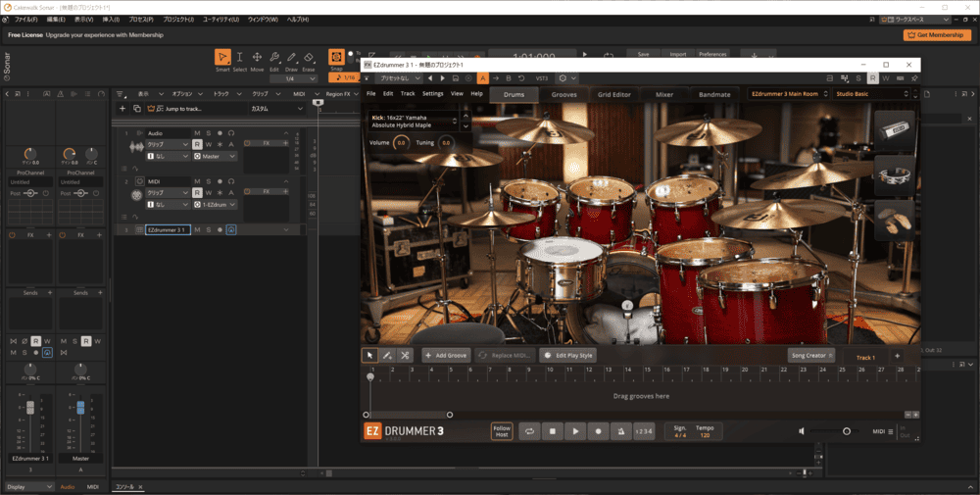
Task: Solo the Audio track
Action: point(209,133)
